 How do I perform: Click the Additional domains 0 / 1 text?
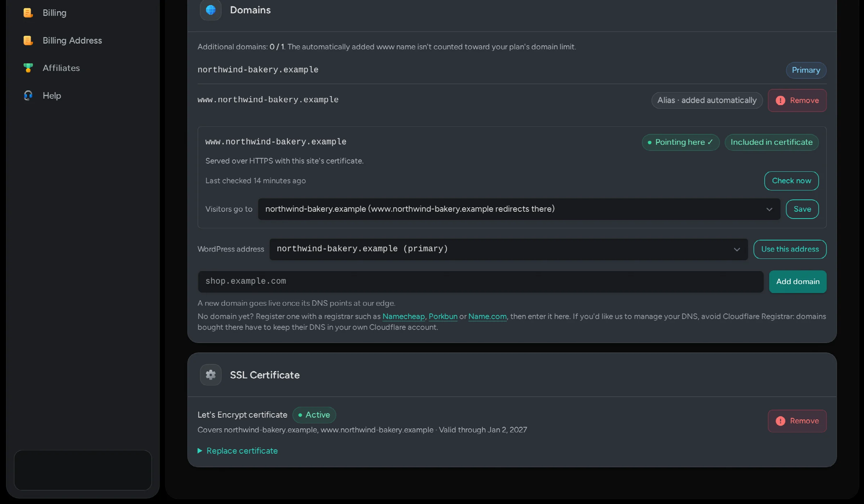[x=240, y=47]
